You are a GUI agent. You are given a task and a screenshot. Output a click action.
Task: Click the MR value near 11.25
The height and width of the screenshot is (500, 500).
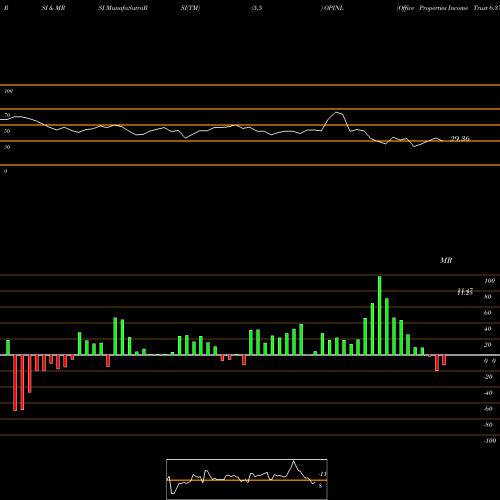click(x=465, y=292)
